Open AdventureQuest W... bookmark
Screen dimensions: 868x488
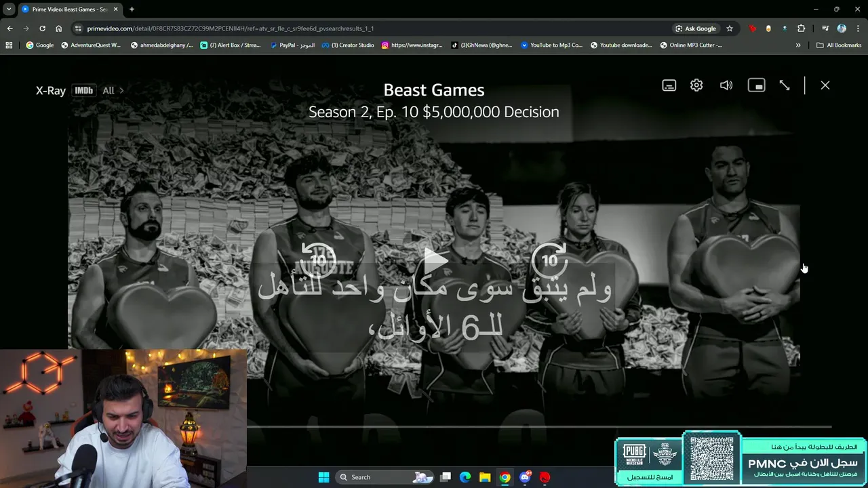[x=91, y=45]
